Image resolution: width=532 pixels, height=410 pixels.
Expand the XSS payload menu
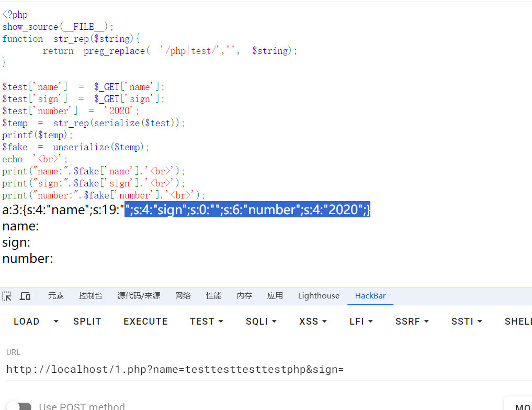[x=313, y=322]
